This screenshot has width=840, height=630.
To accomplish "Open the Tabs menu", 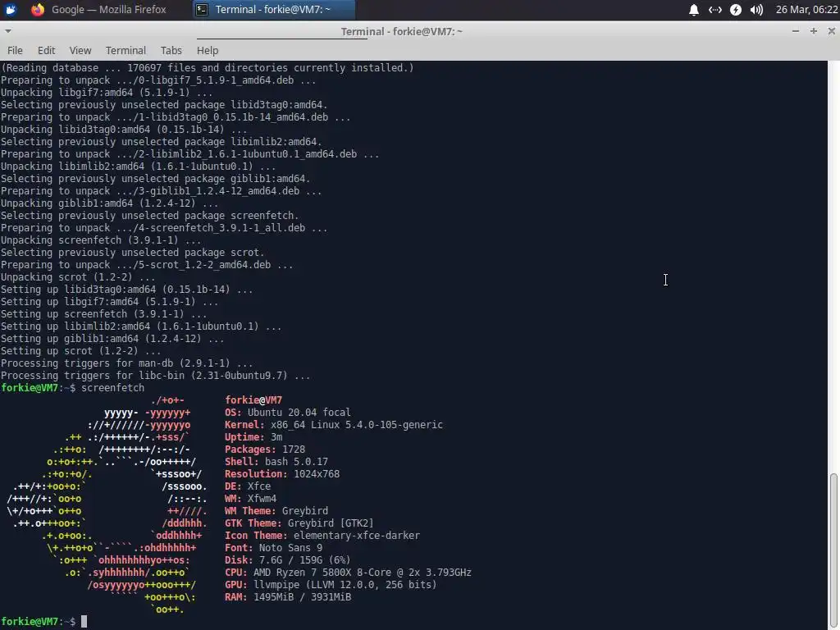I will pos(171,50).
